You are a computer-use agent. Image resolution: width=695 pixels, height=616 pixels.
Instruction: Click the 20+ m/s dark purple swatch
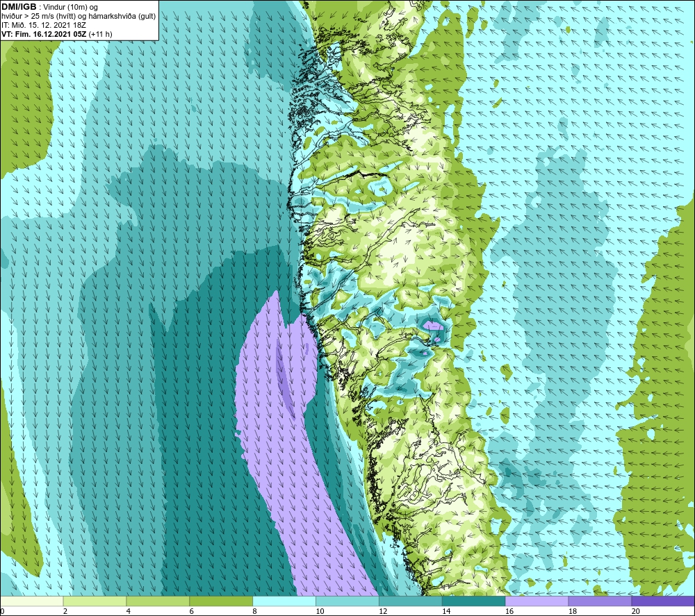point(663,601)
